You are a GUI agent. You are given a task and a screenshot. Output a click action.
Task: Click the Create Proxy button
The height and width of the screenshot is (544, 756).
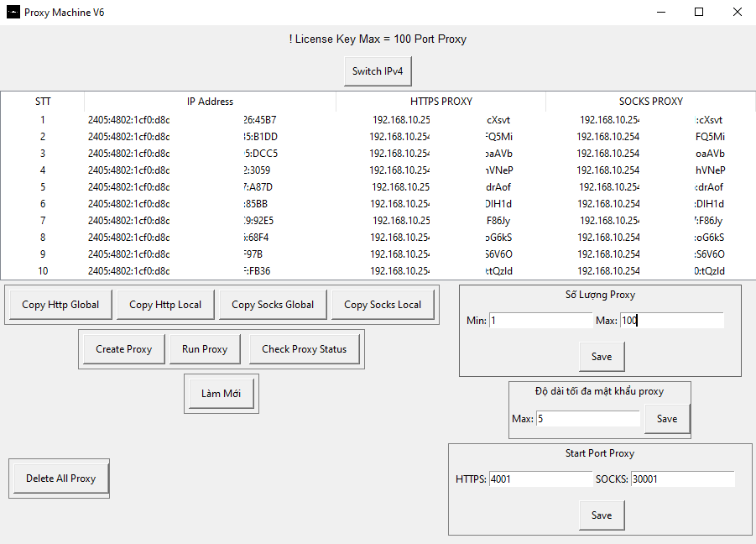[124, 349]
